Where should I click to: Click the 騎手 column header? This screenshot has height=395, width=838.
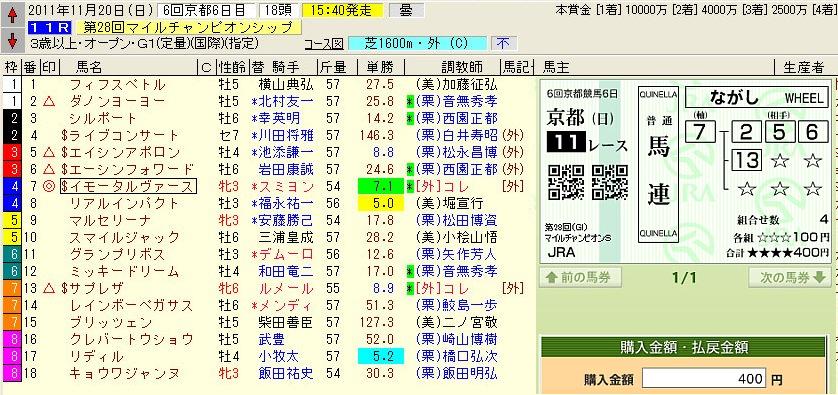point(286,67)
